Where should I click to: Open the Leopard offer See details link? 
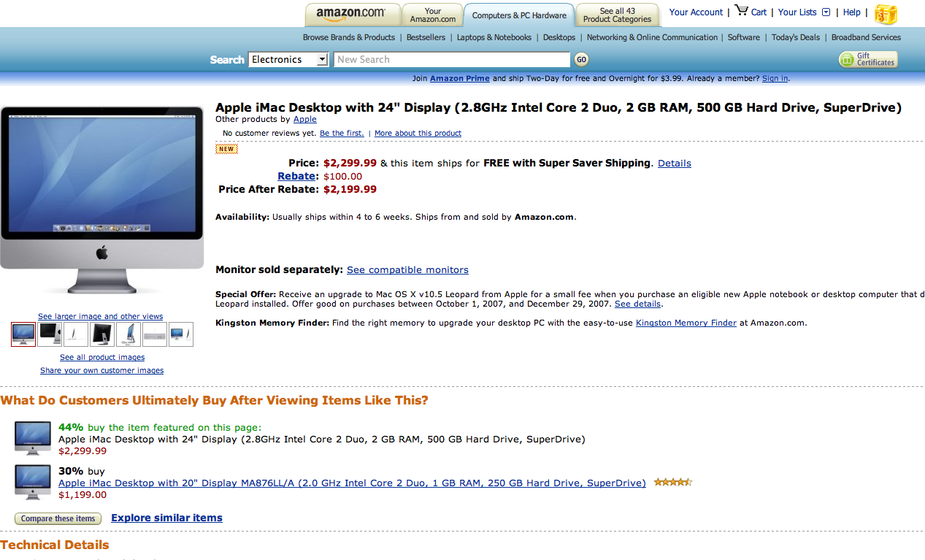[637, 304]
